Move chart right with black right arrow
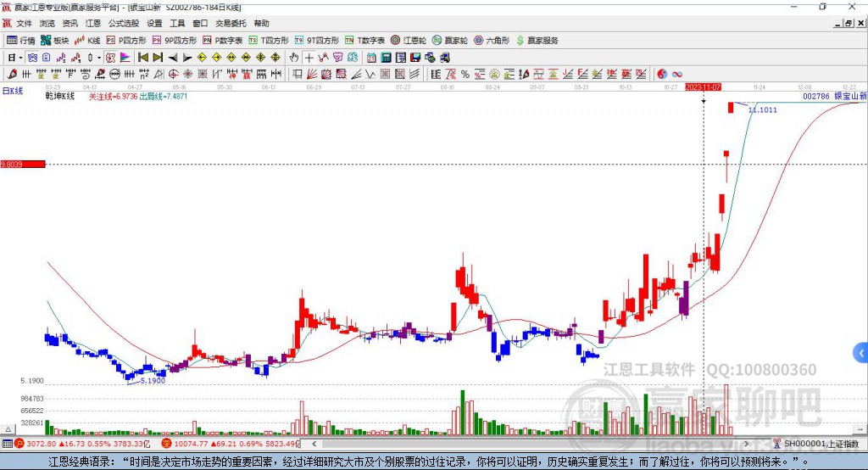The image size is (868, 470). point(187,58)
